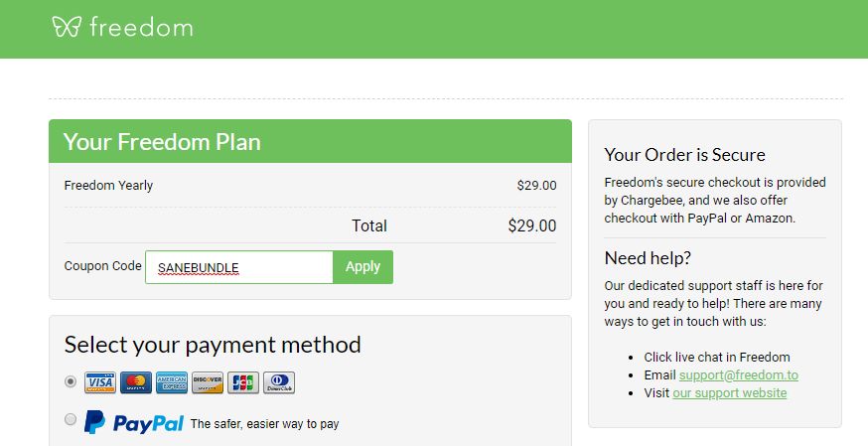Click the "Freedom Yearly" plan line item

click(x=108, y=186)
